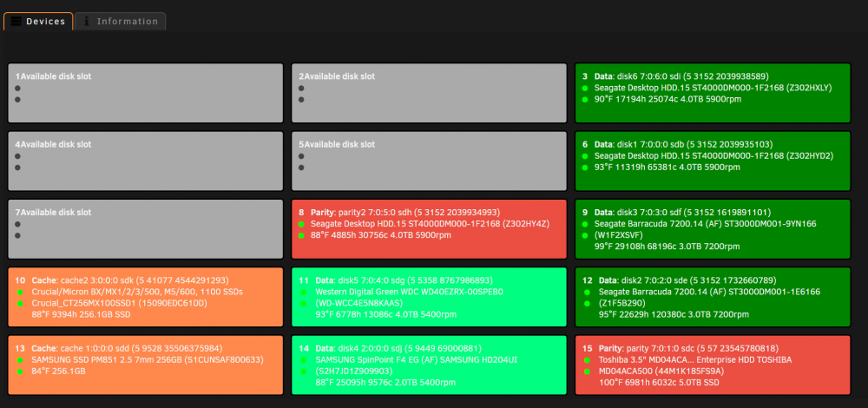This screenshot has width=868, height=408.
Task: Select "2Available disk slot" label
Action: coord(337,76)
